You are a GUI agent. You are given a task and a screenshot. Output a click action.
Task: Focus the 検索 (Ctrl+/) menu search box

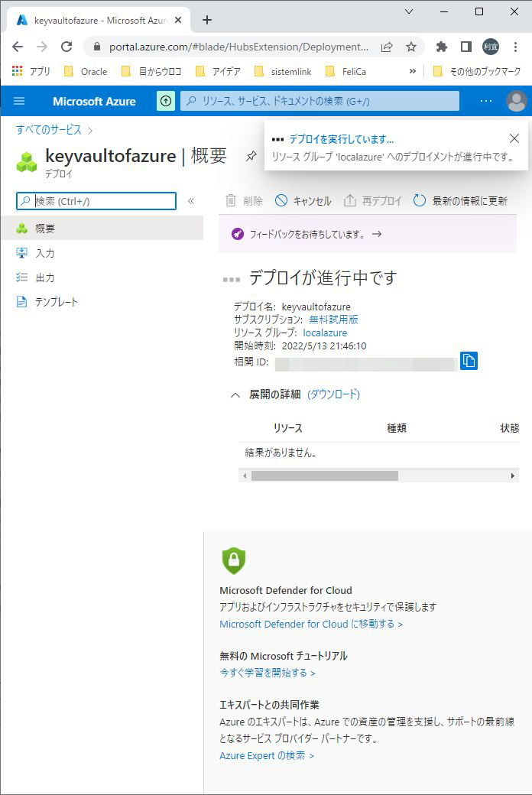click(96, 201)
